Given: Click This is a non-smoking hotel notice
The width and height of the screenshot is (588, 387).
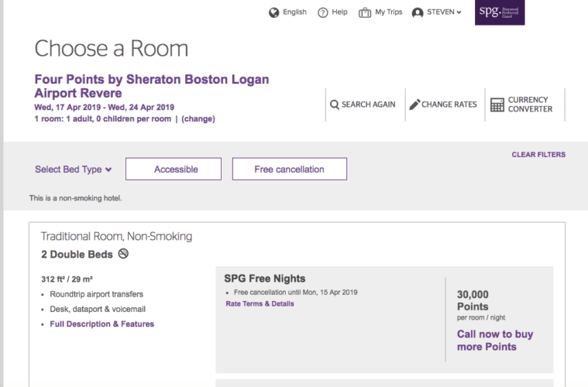Looking at the screenshot, I should coord(75,198).
